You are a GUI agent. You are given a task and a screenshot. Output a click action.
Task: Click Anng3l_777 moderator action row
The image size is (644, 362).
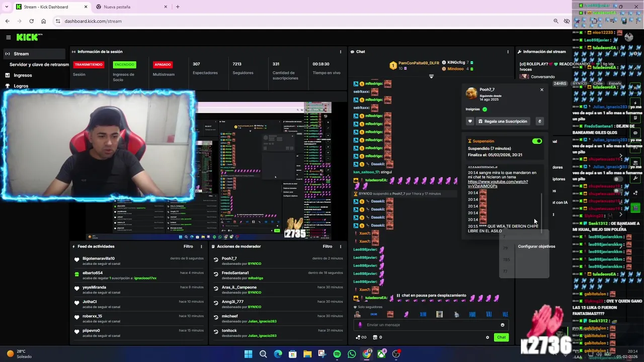pos(278,304)
